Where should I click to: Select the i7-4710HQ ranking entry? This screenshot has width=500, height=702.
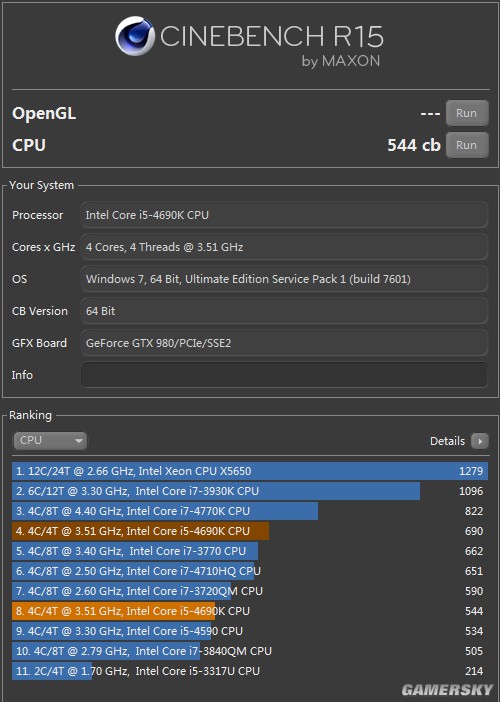click(250, 571)
